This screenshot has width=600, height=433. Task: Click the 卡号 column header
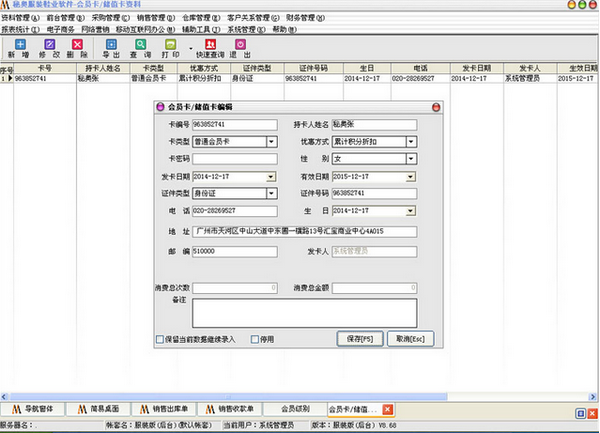click(45, 68)
